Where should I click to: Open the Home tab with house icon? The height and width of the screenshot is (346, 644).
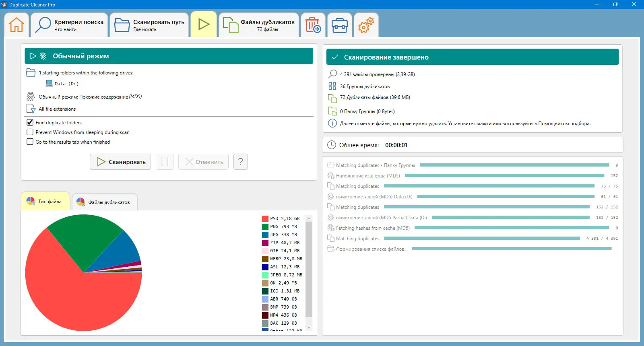coord(17,25)
